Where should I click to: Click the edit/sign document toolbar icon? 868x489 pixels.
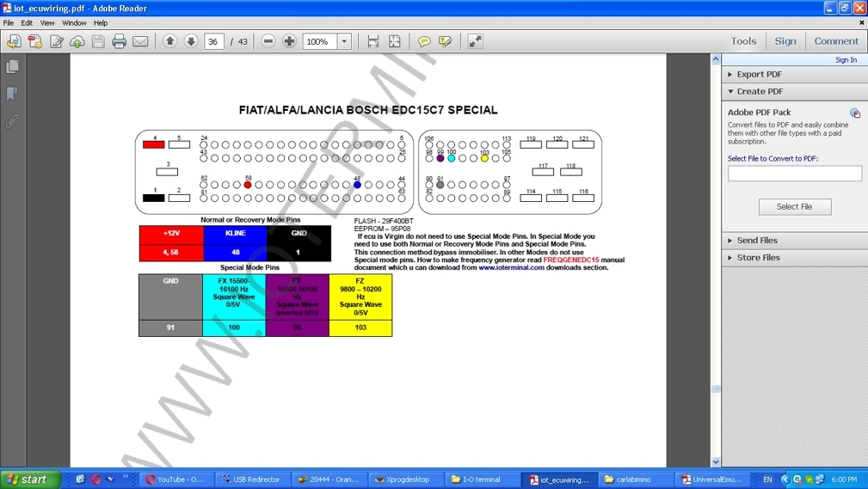(57, 41)
